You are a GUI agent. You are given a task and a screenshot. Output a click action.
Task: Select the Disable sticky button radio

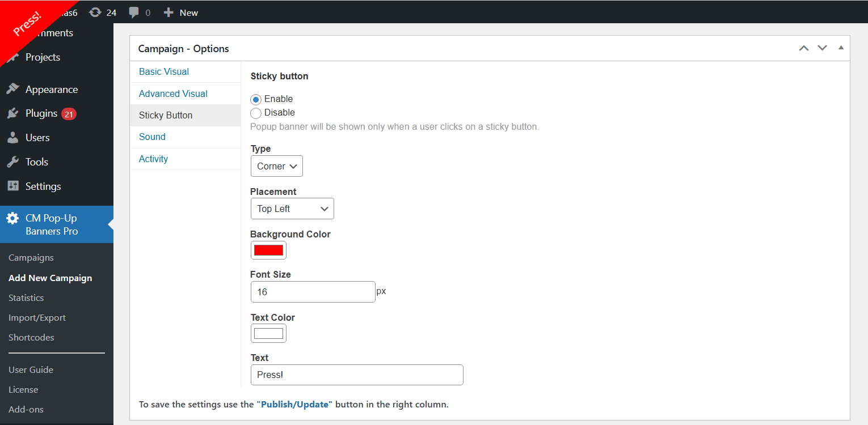[256, 113]
